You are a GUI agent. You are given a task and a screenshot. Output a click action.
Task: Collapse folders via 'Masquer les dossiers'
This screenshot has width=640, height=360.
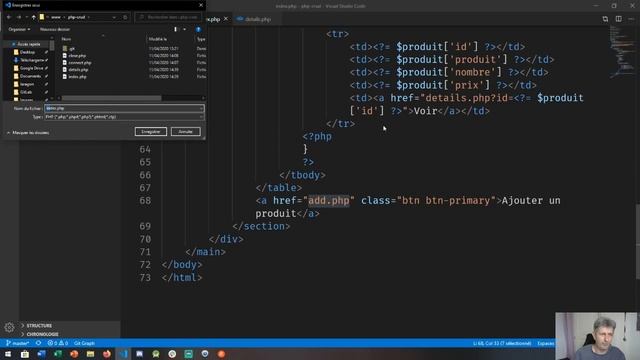[x=28, y=133]
